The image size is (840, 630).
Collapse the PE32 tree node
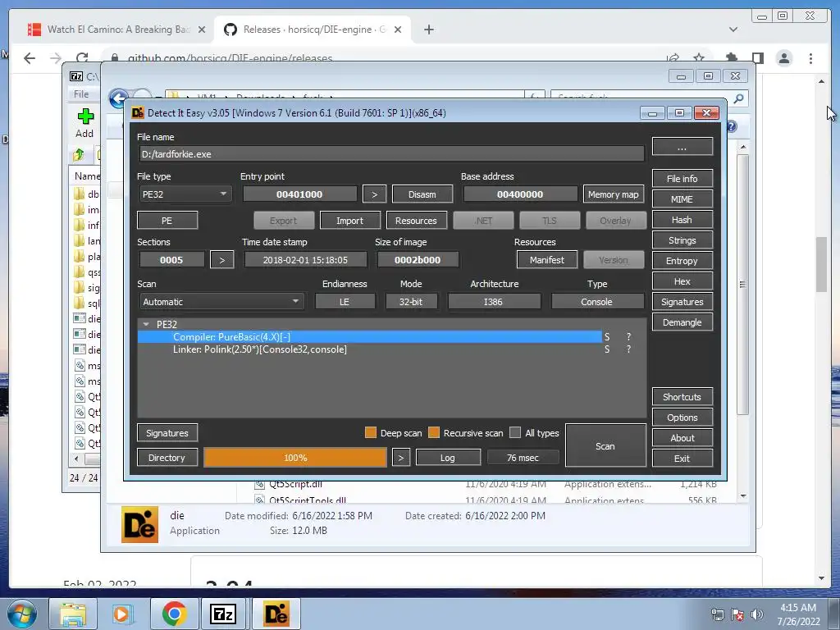(x=146, y=324)
